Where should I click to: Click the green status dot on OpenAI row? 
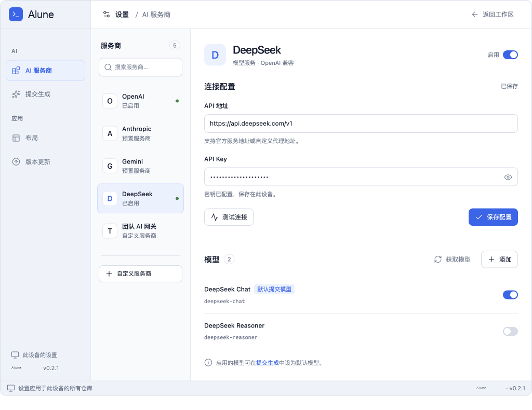(x=177, y=101)
